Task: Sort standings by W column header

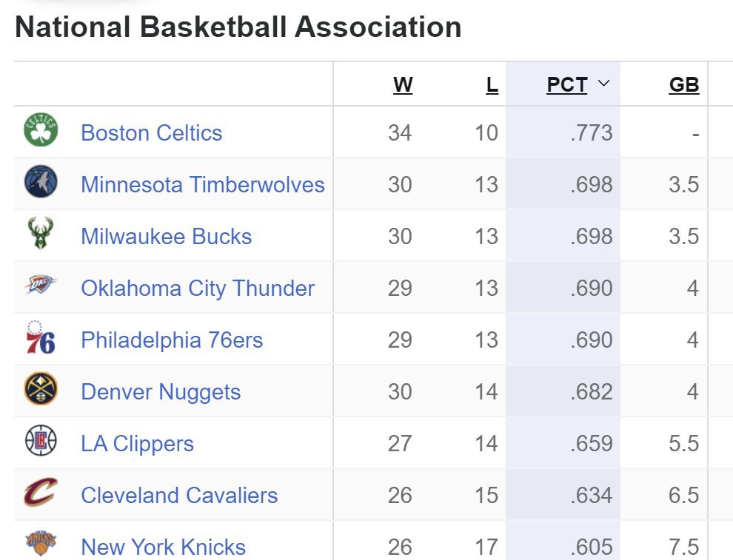Action: click(403, 85)
